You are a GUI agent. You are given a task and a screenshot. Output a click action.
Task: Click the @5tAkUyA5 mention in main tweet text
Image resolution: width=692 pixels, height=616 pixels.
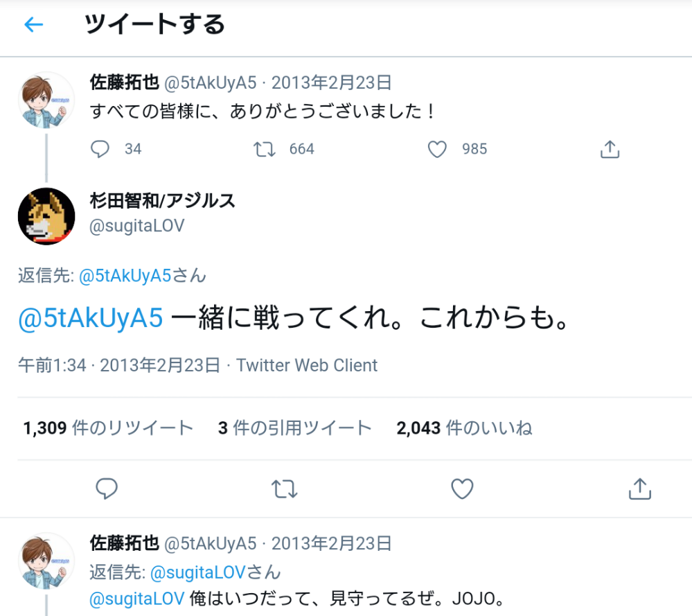tap(91, 318)
